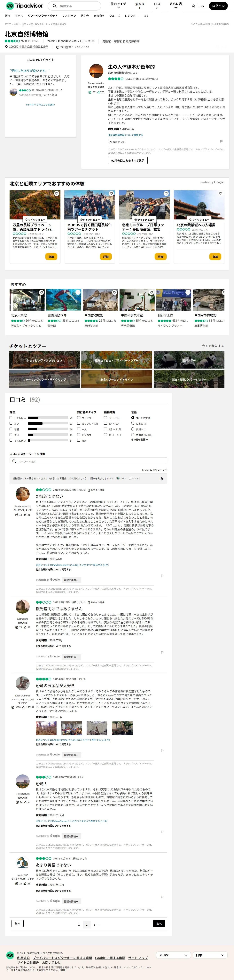Screen dimensions: 234x980
Task: Check the 普通 rating filter
Action: click(x=11, y=429)
